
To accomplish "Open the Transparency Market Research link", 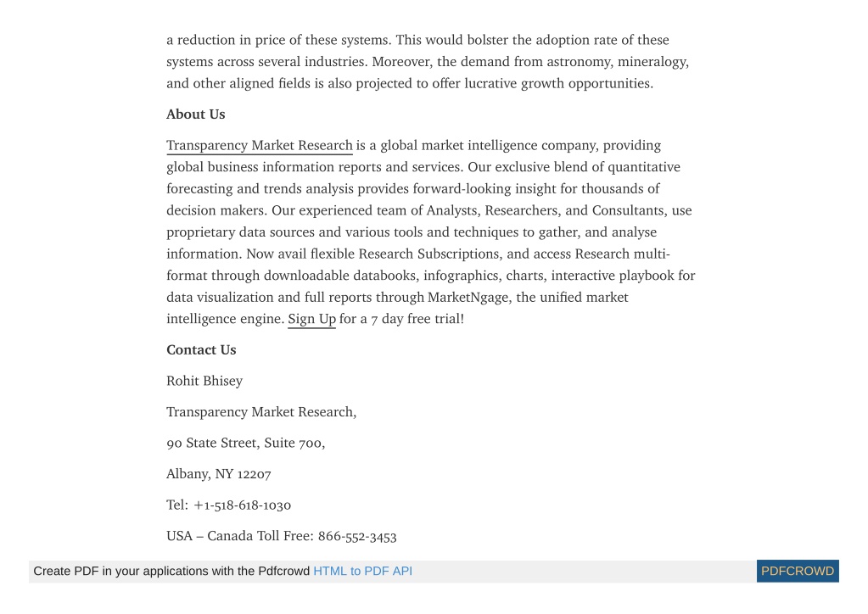I will point(259,146).
